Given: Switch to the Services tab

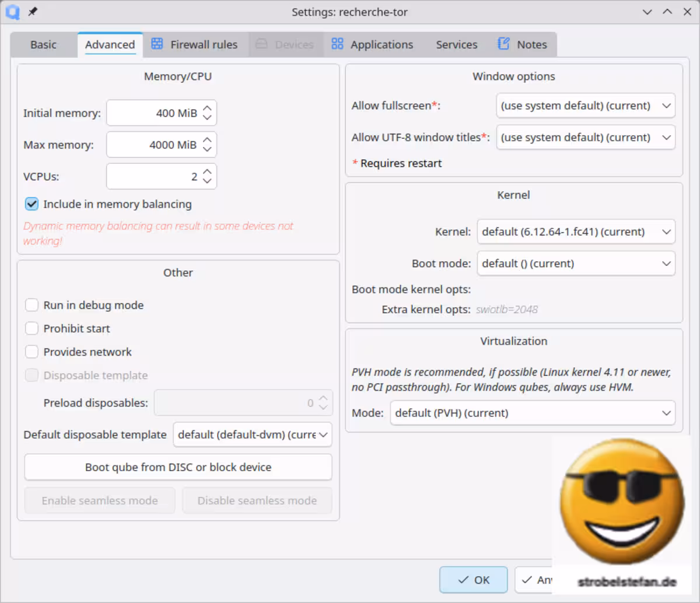Looking at the screenshot, I should (456, 44).
